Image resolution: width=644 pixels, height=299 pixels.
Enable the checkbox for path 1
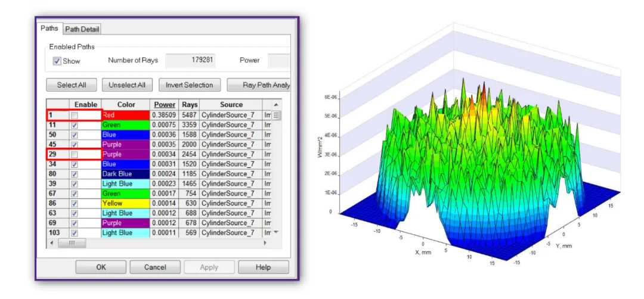[75, 115]
